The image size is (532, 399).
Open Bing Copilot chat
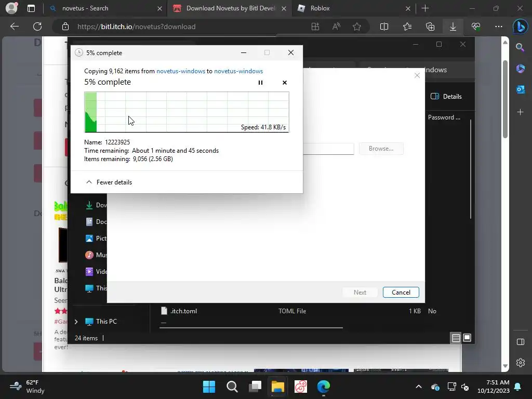pyautogui.click(x=520, y=26)
